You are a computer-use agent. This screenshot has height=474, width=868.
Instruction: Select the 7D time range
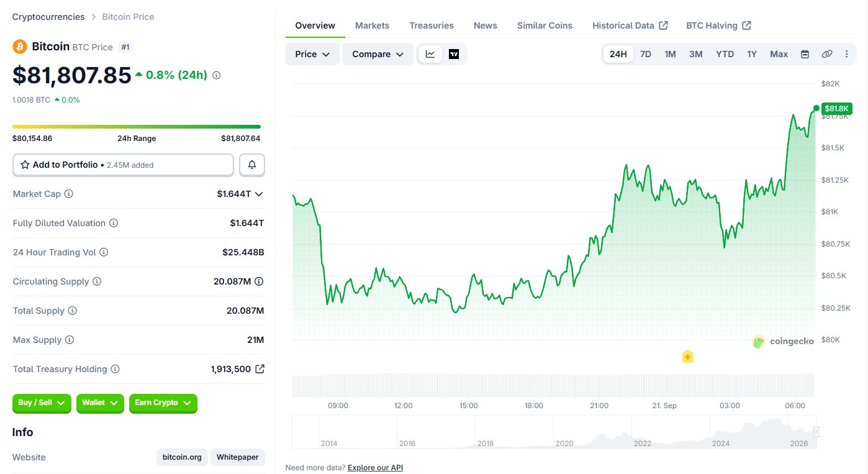tap(646, 54)
